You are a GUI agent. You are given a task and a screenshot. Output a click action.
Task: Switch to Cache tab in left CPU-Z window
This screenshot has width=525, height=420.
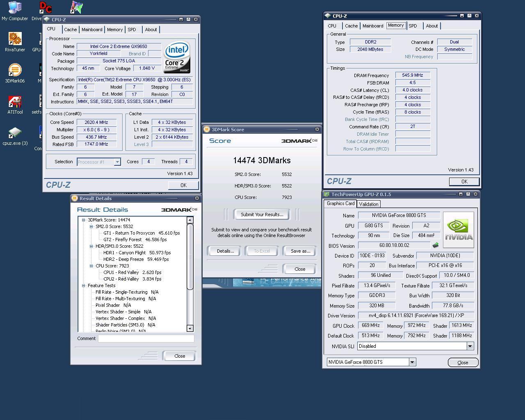click(x=70, y=30)
